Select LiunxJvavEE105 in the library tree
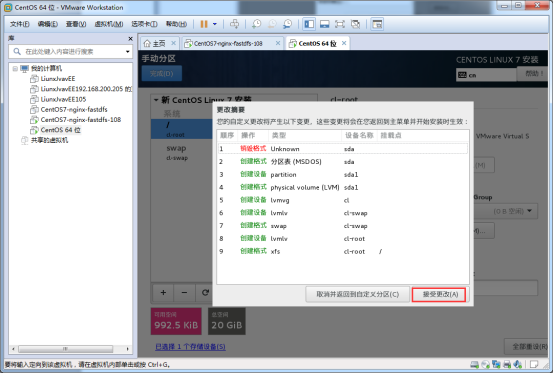Viewport: 553px width, 373px height. [x=63, y=99]
